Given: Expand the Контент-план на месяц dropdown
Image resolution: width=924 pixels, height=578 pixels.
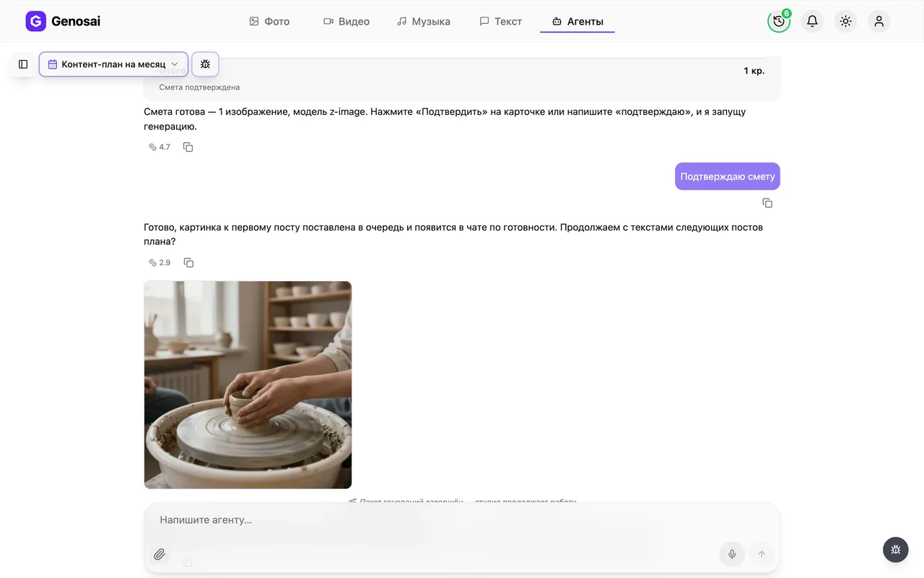Looking at the screenshot, I should [x=113, y=64].
